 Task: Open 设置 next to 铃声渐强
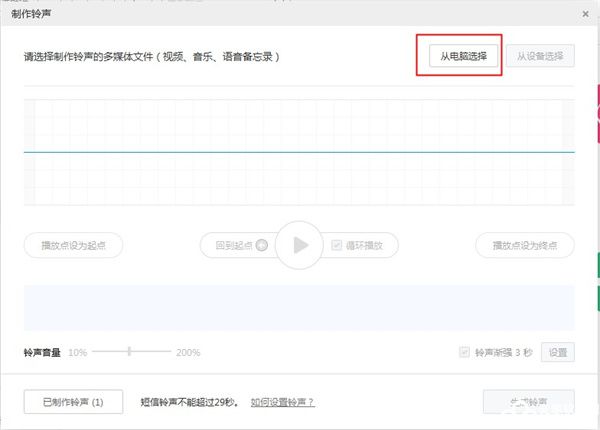(557, 352)
